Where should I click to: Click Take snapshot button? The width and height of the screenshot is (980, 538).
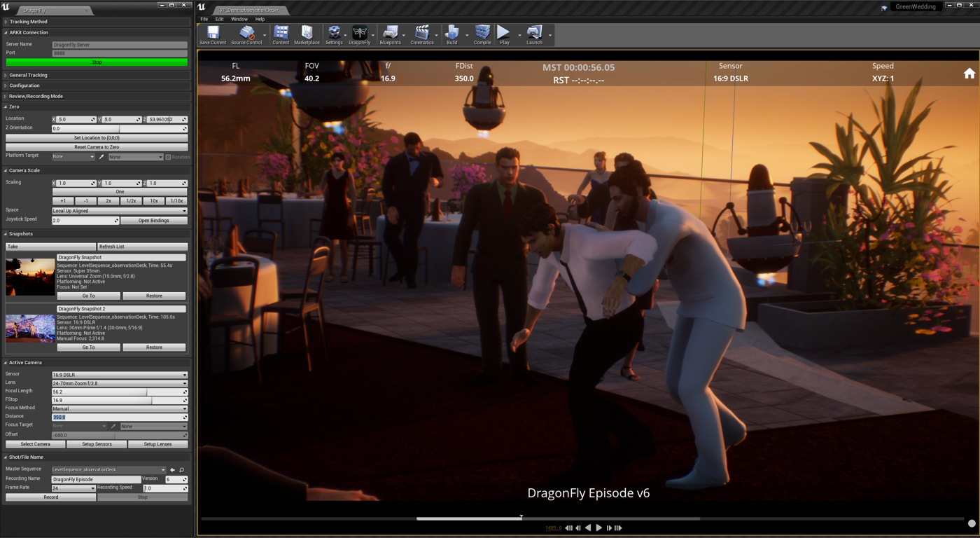51,247
